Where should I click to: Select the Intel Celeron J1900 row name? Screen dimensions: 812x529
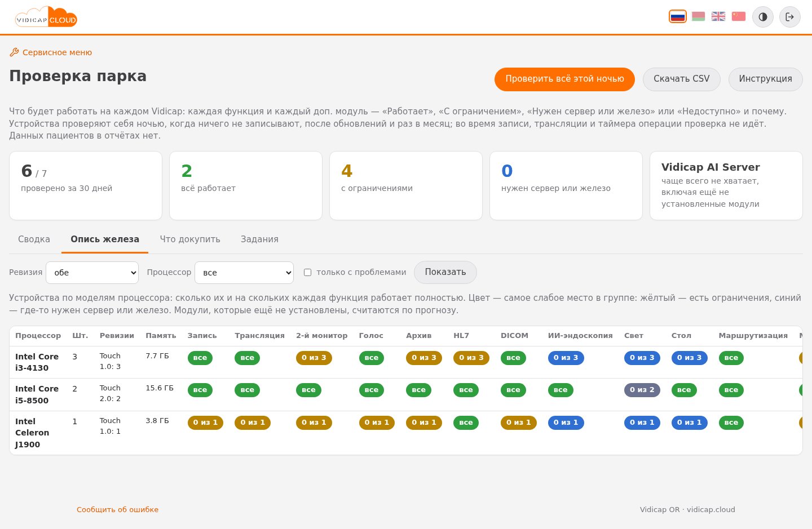[x=32, y=433]
